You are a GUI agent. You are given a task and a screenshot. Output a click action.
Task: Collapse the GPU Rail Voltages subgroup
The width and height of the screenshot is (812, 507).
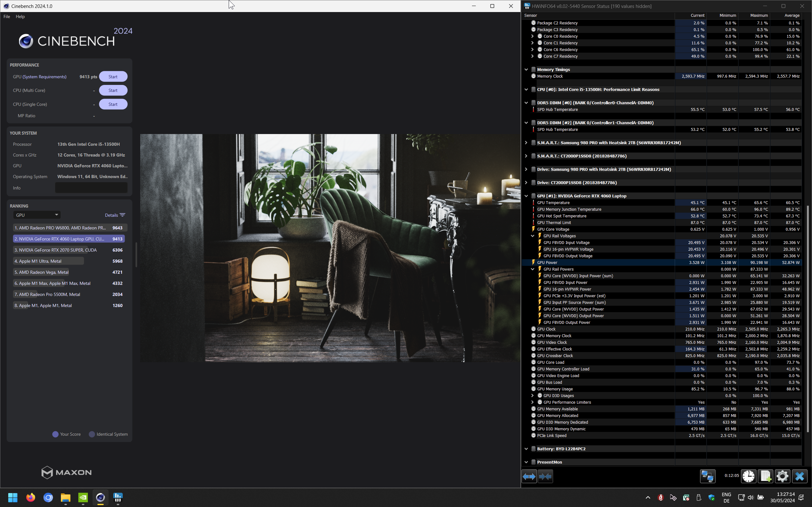[x=533, y=236]
